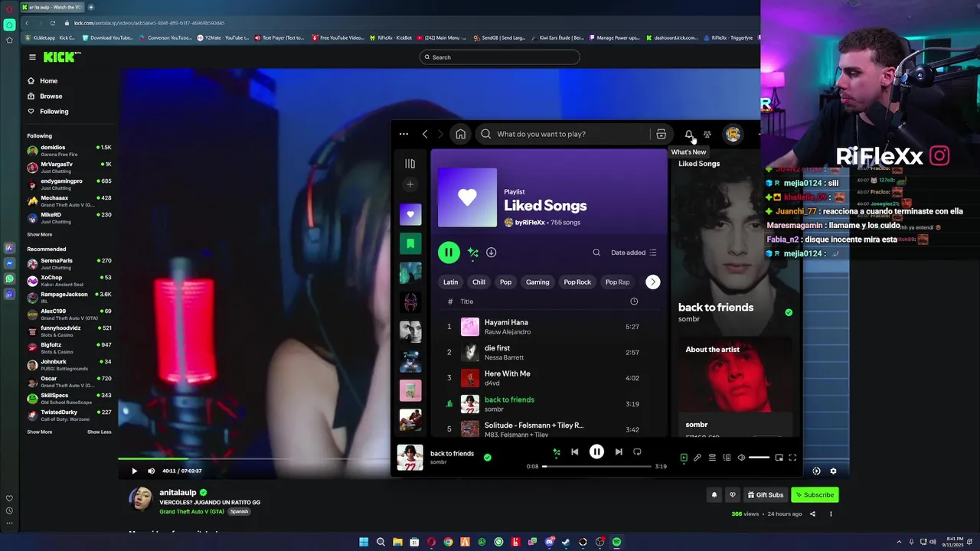
Task: Open Spotify miniplayer icon
Action: pyautogui.click(x=779, y=458)
